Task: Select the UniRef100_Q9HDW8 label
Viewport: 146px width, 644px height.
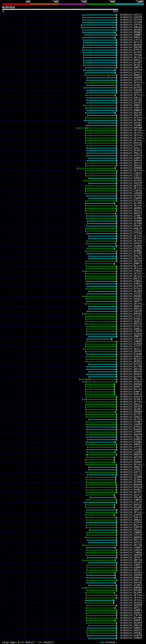Action: click(131, 168)
